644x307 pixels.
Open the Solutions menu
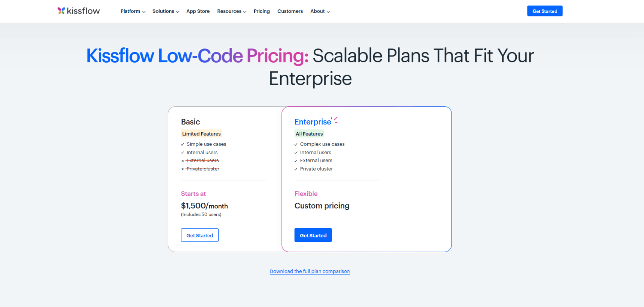(x=165, y=11)
